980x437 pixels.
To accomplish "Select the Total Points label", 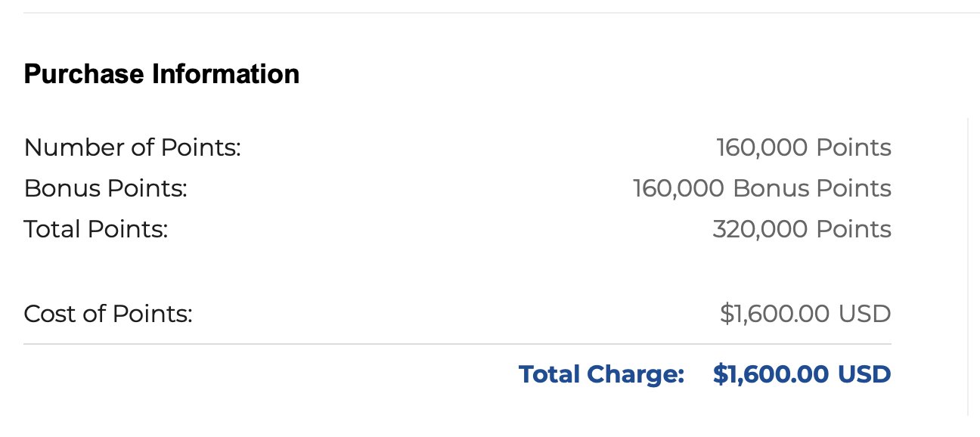I will pyautogui.click(x=96, y=229).
